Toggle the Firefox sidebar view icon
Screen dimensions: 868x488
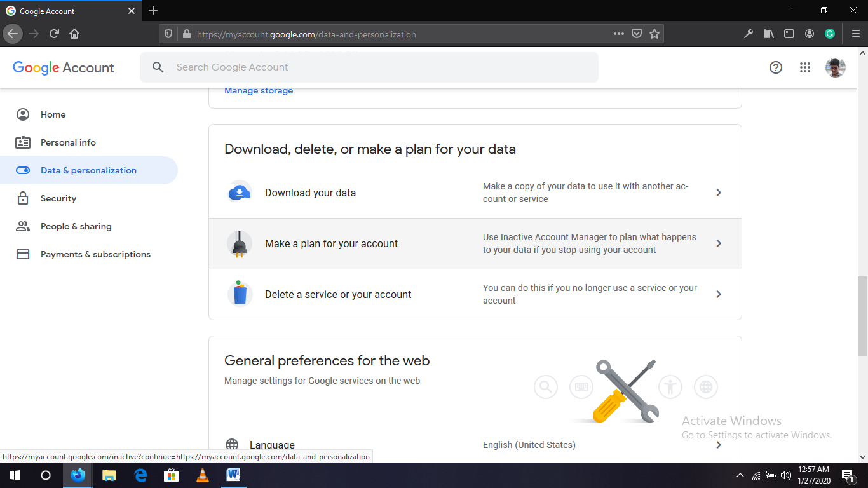(x=789, y=34)
